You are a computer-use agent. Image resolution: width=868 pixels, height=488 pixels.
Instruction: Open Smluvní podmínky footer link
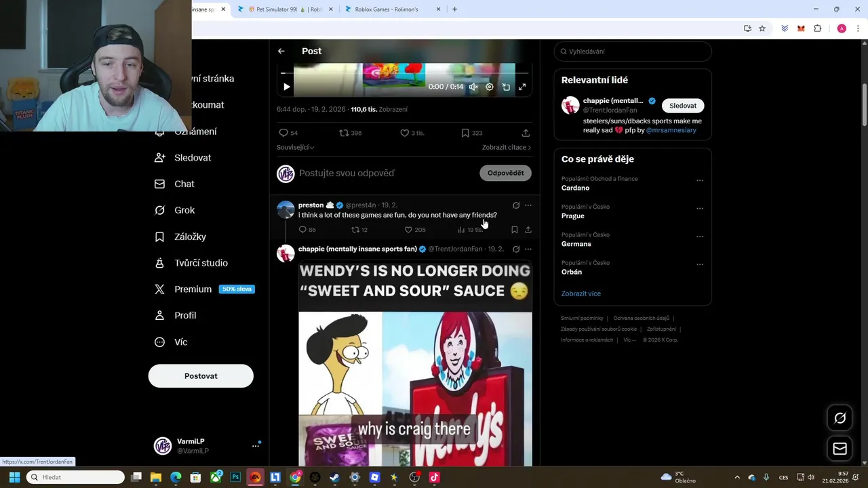582,318
